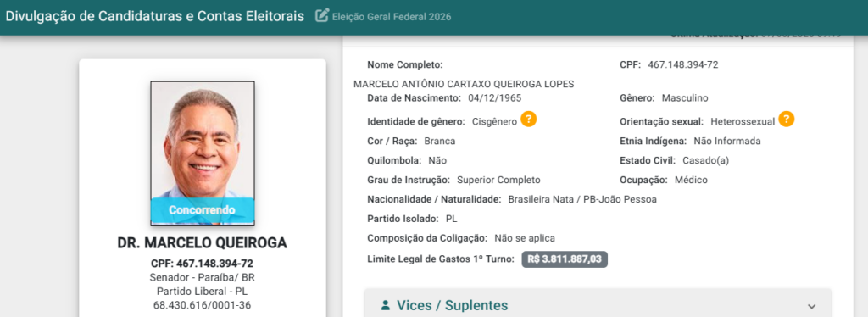The width and height of the screenshot is (868, 317).
Task: Expand the Vices / Suplentes chevron arrow
Action: point(811,306)
